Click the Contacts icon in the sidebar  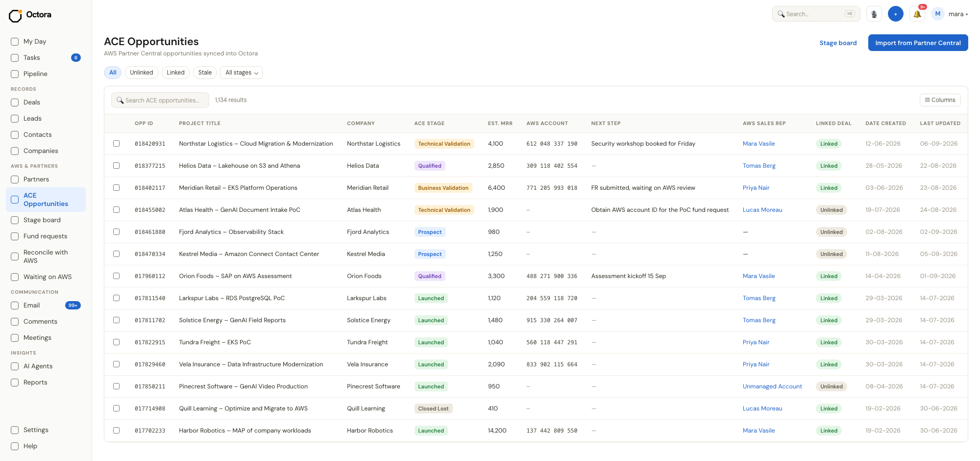(15, 135)
